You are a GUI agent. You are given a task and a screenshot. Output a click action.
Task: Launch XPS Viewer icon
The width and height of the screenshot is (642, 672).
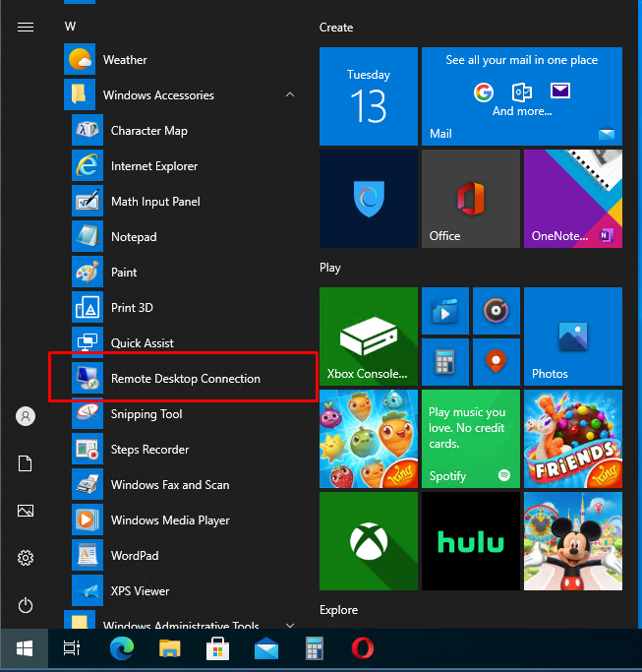(88, 590)
